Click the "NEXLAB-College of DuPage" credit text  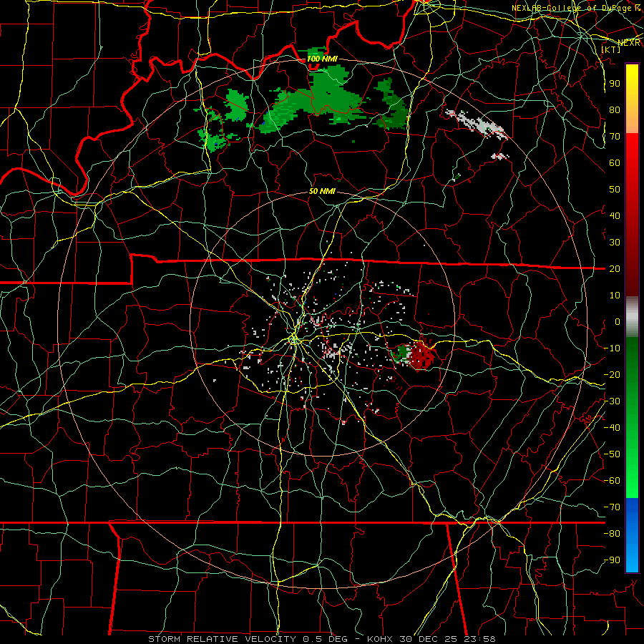573,8
